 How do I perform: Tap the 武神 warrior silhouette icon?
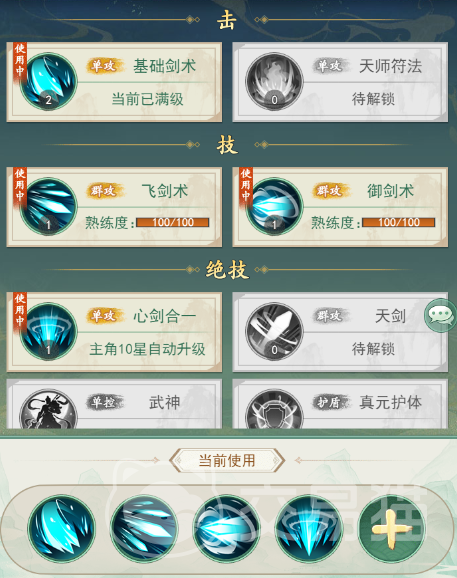pos(48,409)
